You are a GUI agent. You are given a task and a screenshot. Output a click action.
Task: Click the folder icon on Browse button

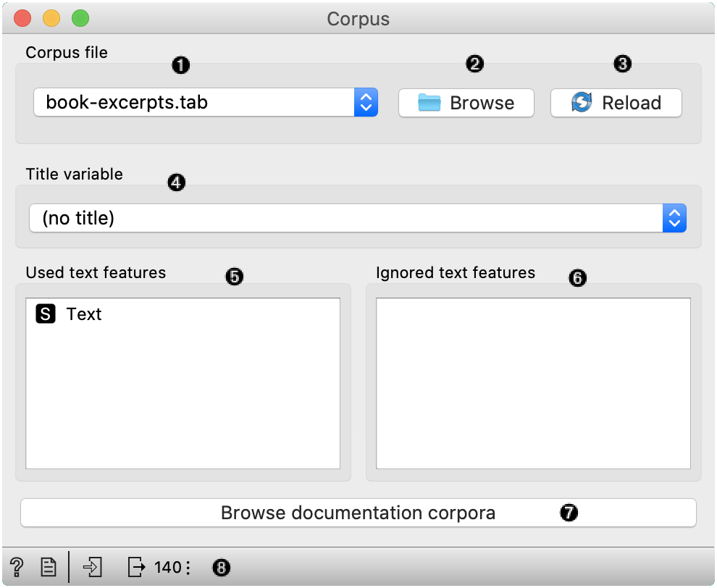pos(429,103)
